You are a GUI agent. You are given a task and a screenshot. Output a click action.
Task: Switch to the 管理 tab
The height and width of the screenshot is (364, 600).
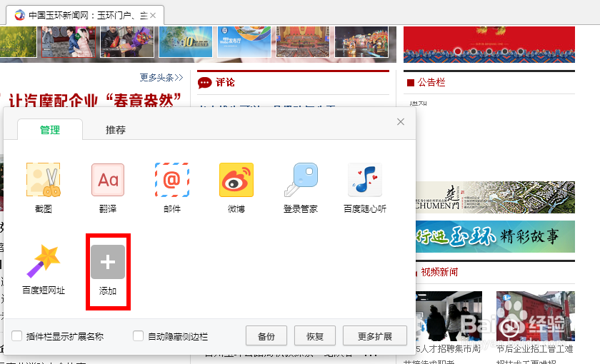pyautogui.click(x=50, y=130)
